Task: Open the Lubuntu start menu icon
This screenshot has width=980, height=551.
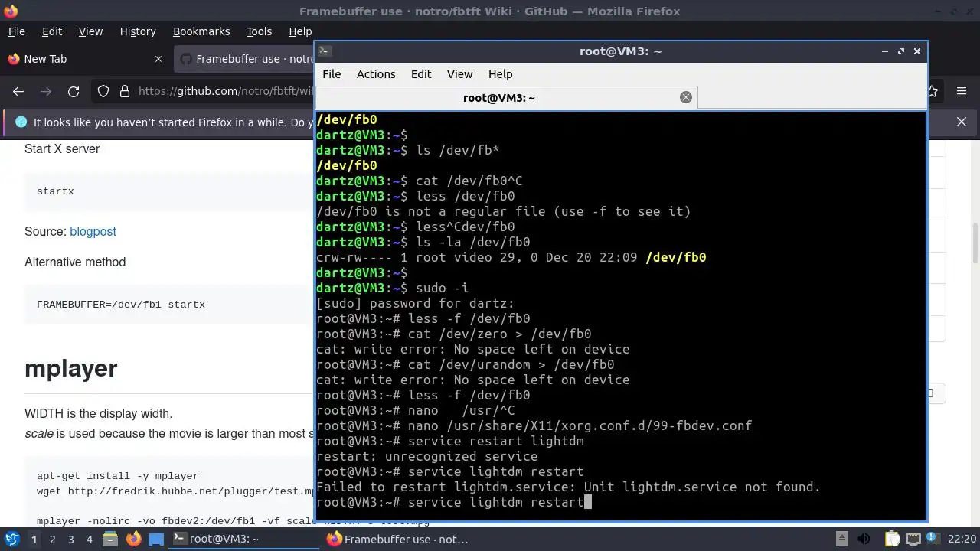Action: pyautogui.click(x=12, y=539)
